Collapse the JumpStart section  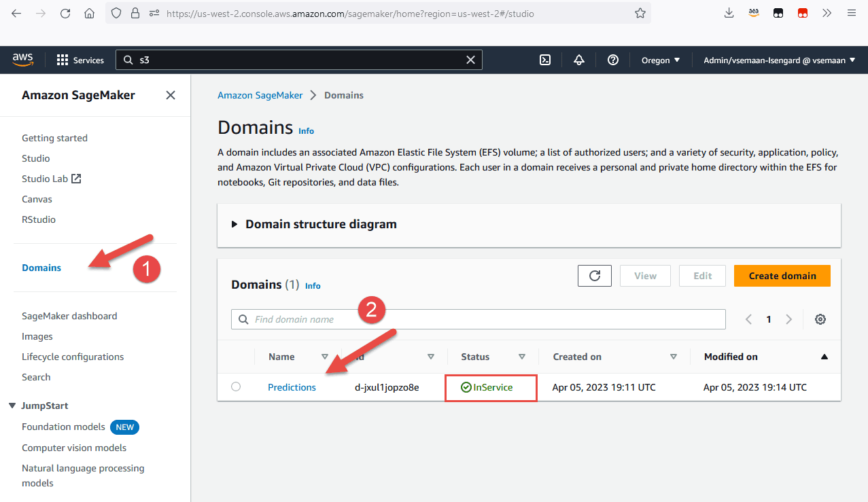tap(12, 406)
